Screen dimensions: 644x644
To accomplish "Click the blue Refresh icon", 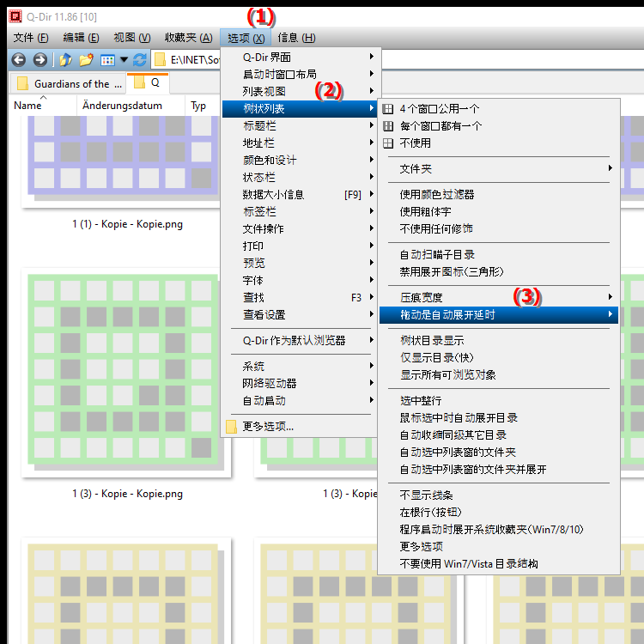I will (139, 60).
